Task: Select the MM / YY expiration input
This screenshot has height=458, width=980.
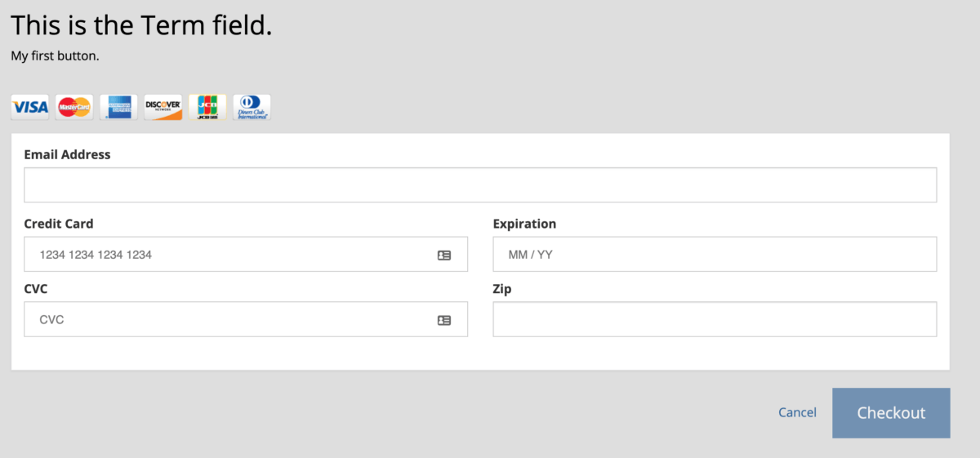Action: tap(715, 255)
